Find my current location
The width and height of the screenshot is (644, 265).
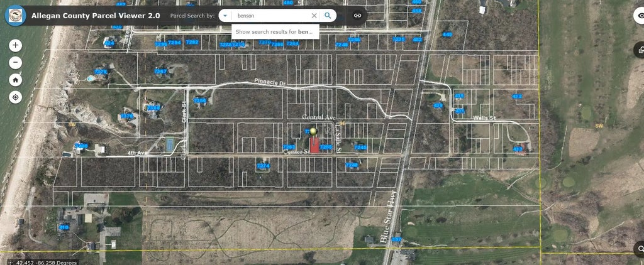(x=15, y=97)
